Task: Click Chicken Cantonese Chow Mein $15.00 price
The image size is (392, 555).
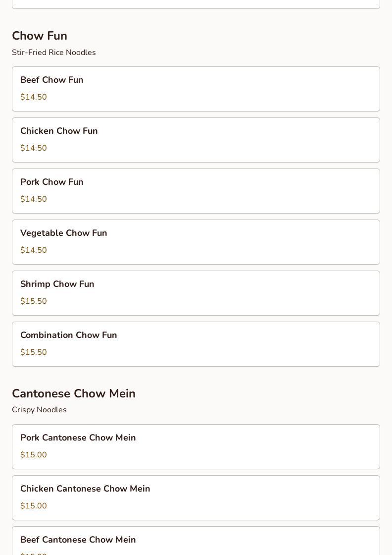Action: coord(34,506)
